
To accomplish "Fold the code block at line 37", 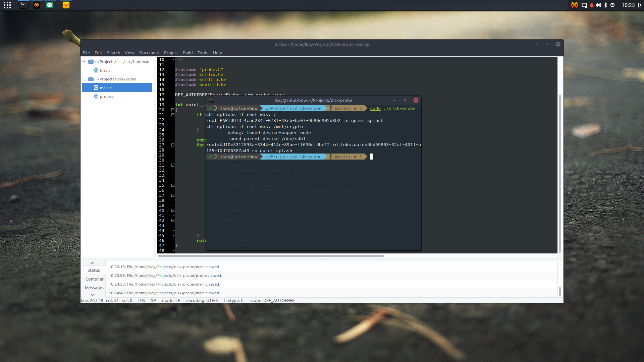I will pyautogui.click(x=173, y=195).
